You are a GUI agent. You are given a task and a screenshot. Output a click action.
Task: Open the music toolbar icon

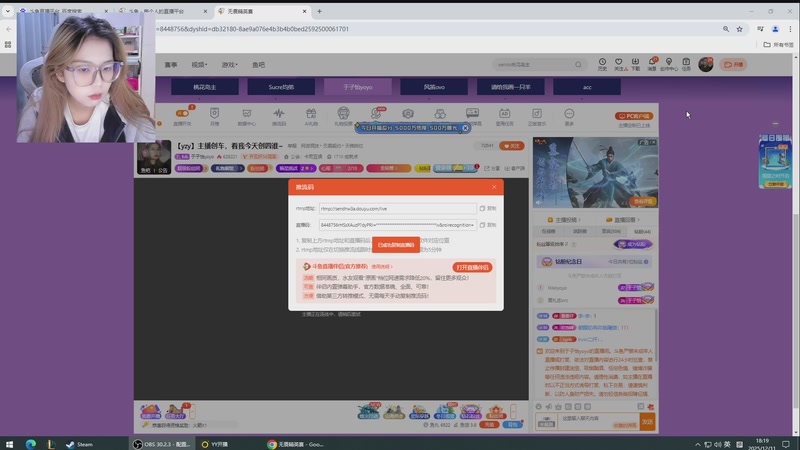coord(537,113)
